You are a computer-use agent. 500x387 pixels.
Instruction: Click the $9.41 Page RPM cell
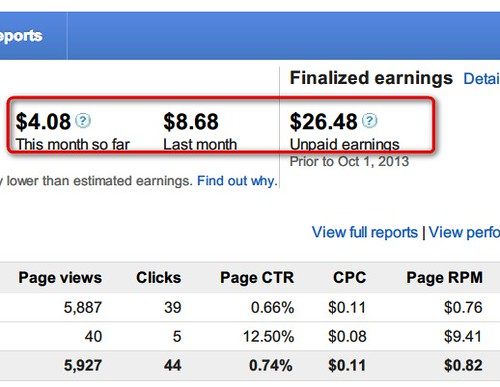(463, 336)
